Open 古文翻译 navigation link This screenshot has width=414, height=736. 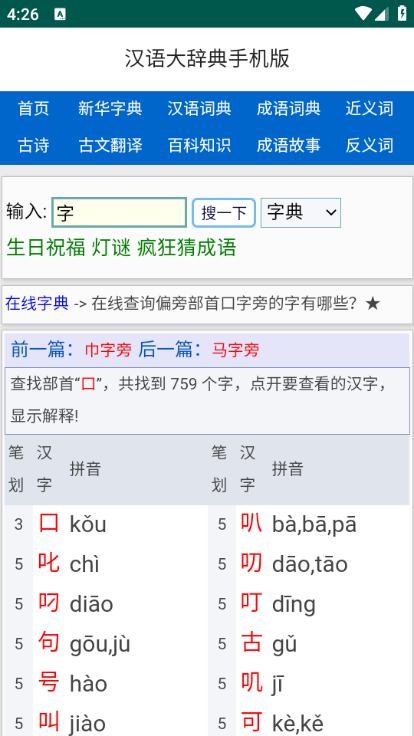tap(110, 146)
